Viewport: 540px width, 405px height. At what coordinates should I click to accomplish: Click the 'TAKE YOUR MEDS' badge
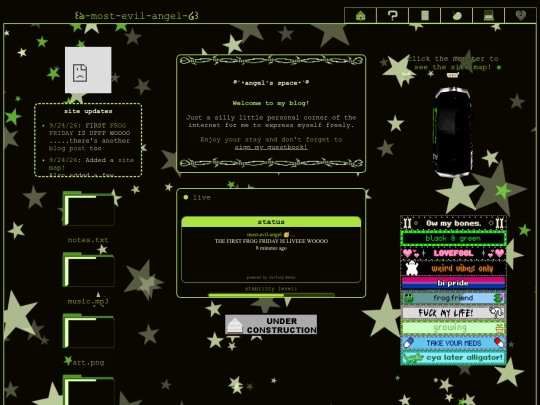click(453, 343)
